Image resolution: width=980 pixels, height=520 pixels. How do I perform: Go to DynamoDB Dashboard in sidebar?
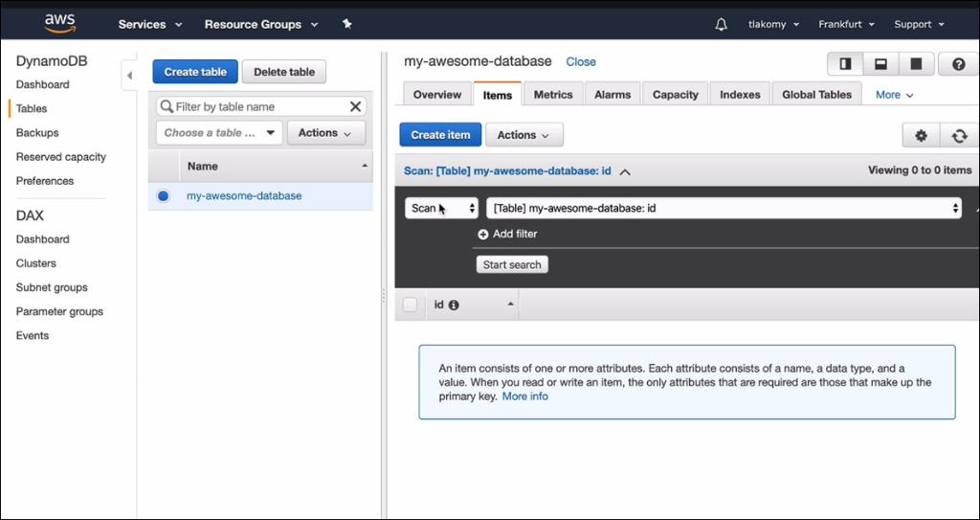click(42, 84)
